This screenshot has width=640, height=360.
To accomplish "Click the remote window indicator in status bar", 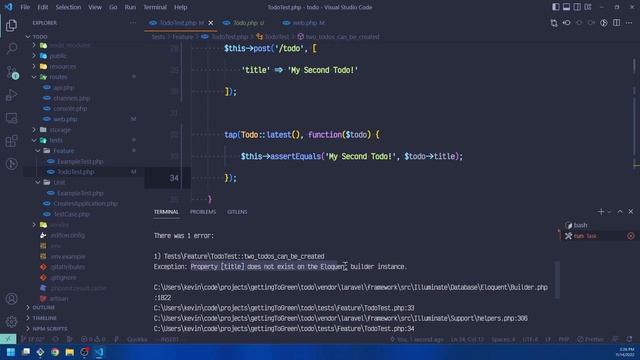I will [x=8, y=339].
